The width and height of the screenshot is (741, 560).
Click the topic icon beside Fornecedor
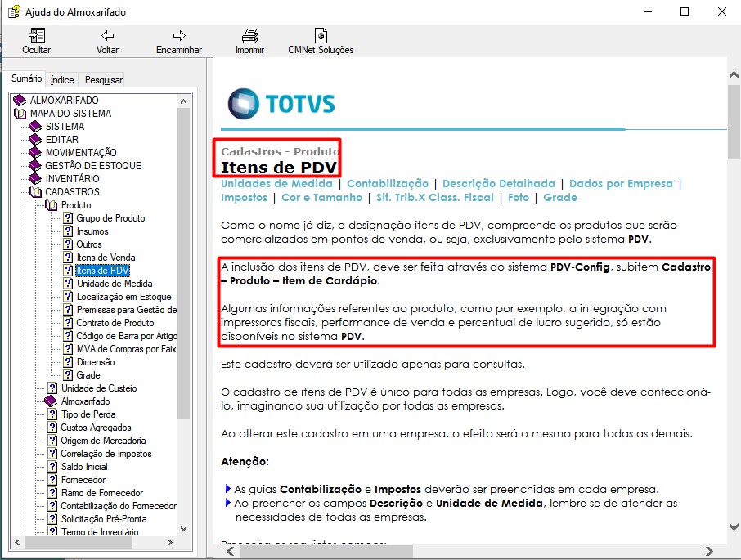(52, 480)
